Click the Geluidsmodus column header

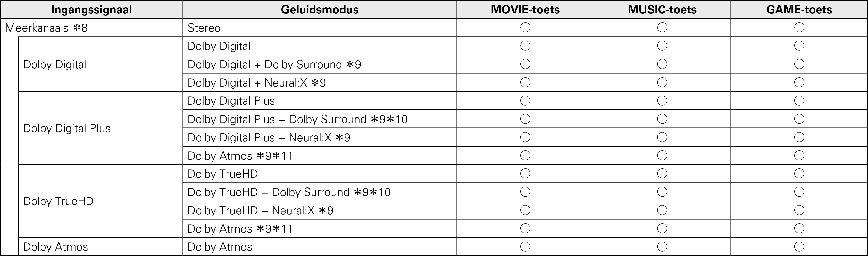(x=319, y=10)
